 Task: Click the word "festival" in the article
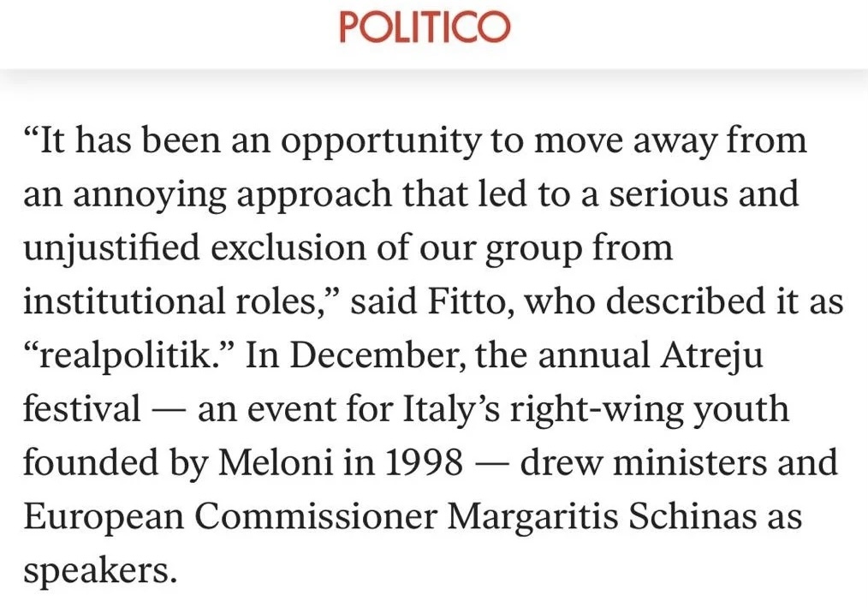(x=81, y=409)
